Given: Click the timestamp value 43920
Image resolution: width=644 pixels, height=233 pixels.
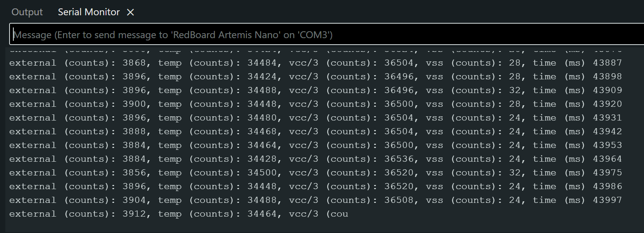Looking at the screenshot, I should 607,104.
